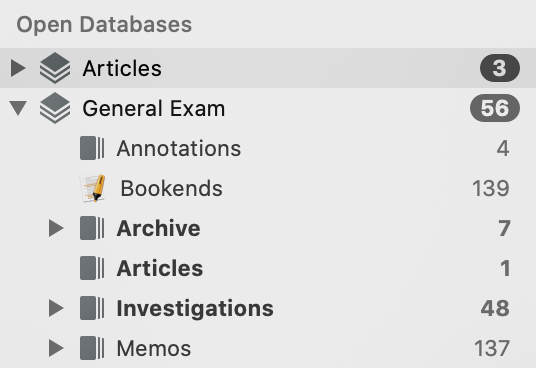536x368 pixels.
Task: Click the Open Databases section header
Action: coord(104,25)
